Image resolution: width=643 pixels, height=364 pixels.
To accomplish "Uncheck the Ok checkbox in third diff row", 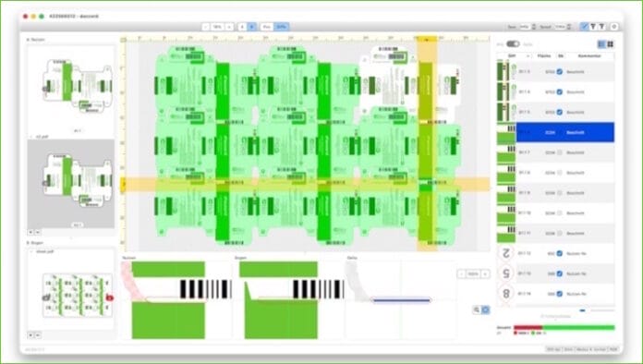I will pyautogui.click(x=559, y=112).
